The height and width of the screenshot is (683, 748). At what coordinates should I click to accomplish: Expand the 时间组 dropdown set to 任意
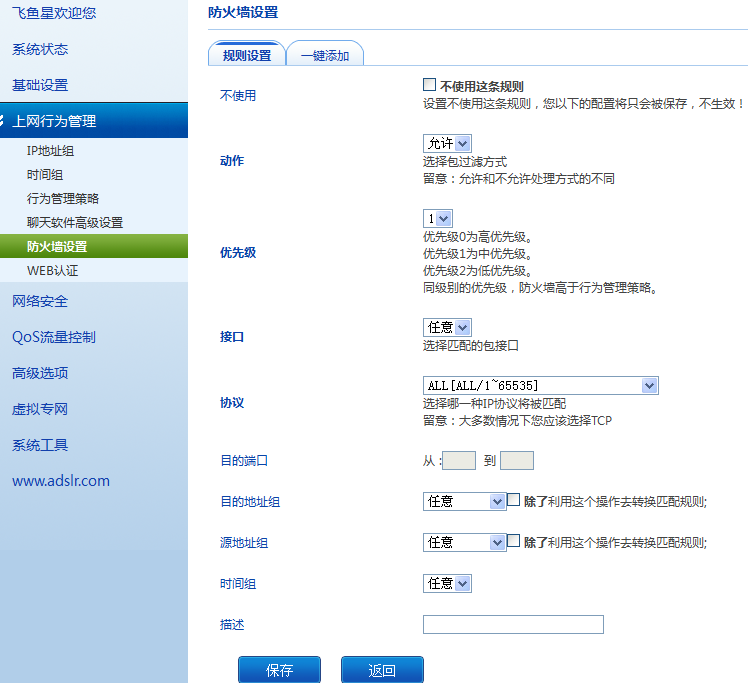[447, 583]
